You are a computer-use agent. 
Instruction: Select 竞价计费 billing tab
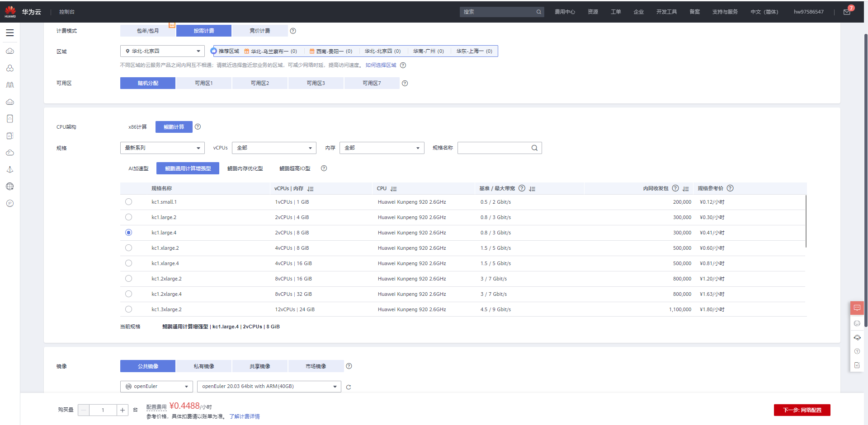pyautogui.click(x=260, y=31)
